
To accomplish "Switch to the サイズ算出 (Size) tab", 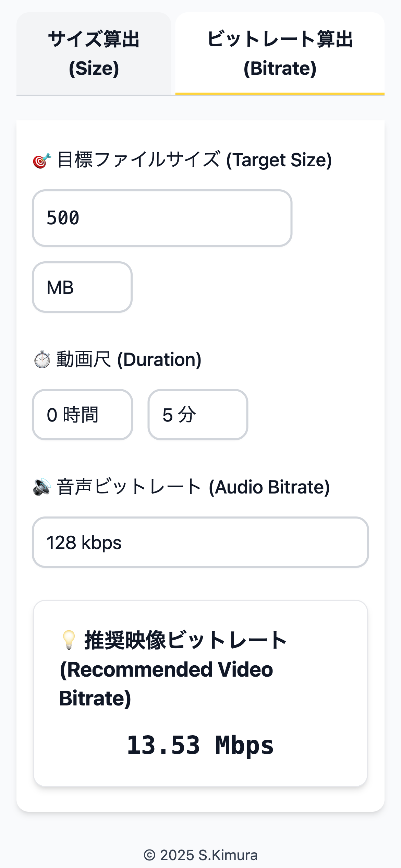I will point(94,53).
